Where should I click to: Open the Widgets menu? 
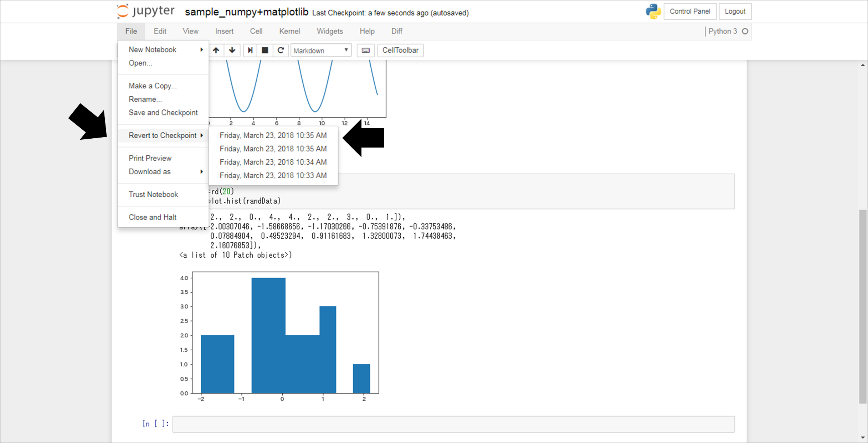click(x=330, y=31)
